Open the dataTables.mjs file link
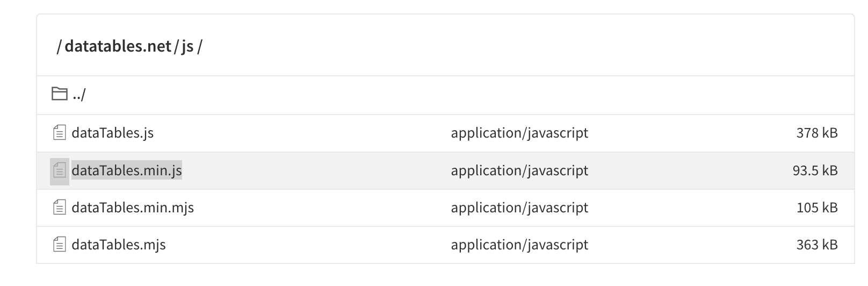The height and width of the screenshot is (286, 868). [119, 245]
